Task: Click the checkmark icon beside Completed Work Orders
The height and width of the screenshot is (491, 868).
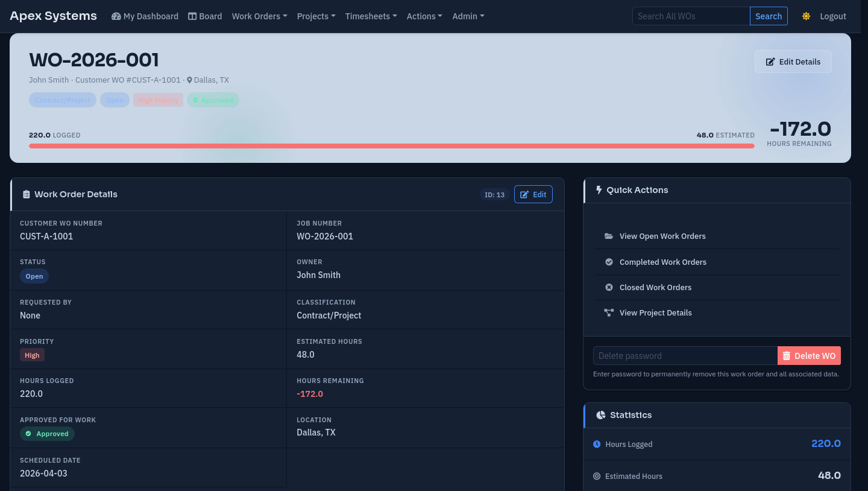Action: click(609, 262)
